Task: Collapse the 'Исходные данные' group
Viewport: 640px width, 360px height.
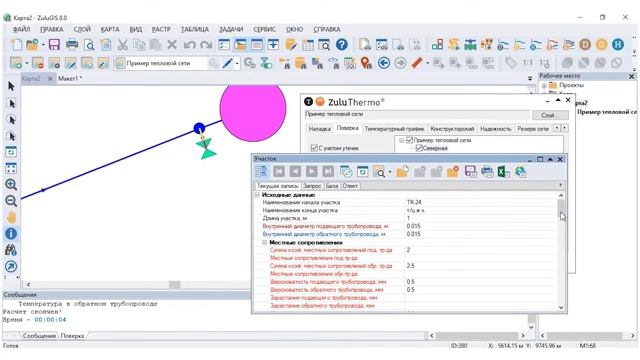Action: (x=258, y=195)
